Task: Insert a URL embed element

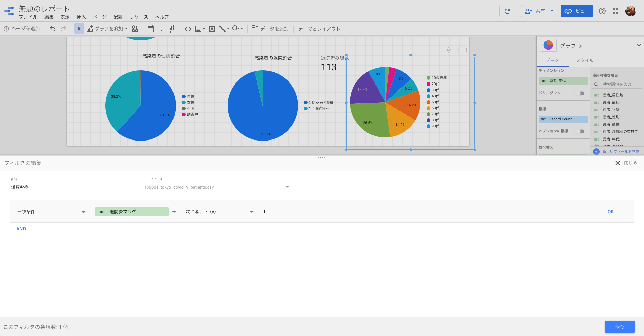Action: pyautogui.click(x=188, y=29)
